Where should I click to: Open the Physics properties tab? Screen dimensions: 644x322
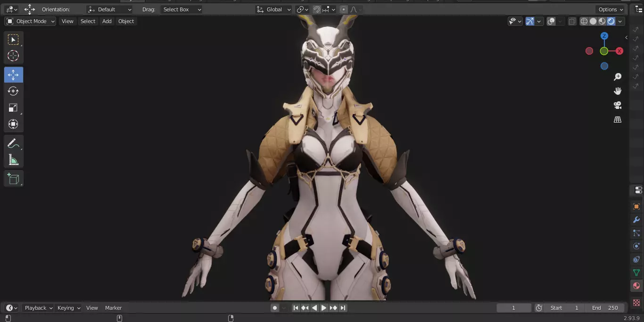(636, 246)
